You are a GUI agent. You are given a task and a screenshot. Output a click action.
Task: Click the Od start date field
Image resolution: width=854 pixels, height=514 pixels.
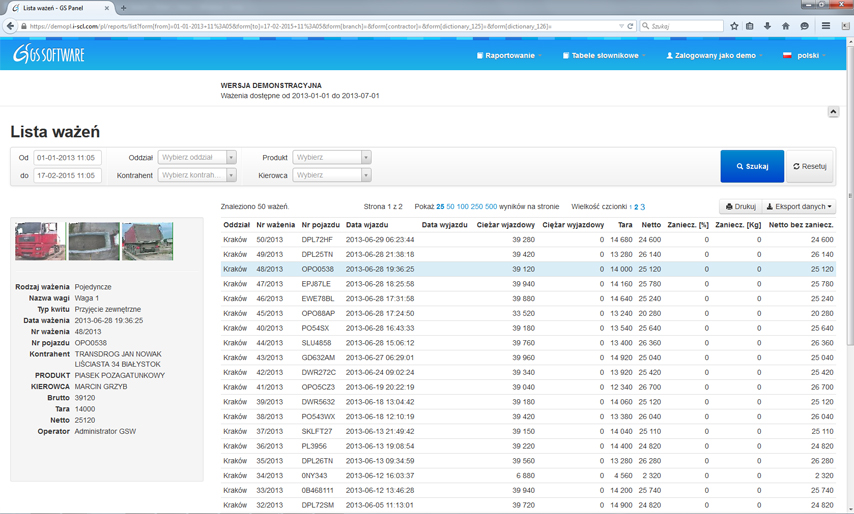pyautogui.click(x=67, y=157)
